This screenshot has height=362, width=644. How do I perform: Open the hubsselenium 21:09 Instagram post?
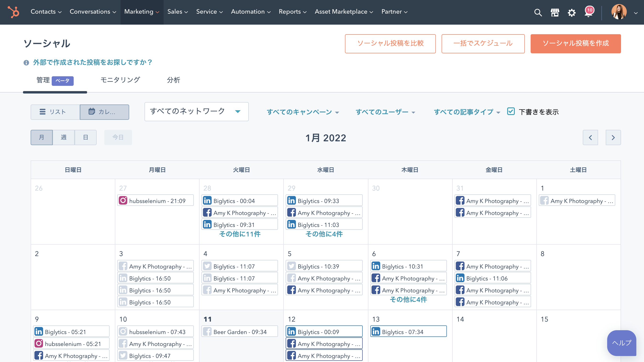[x=155, y=201]
